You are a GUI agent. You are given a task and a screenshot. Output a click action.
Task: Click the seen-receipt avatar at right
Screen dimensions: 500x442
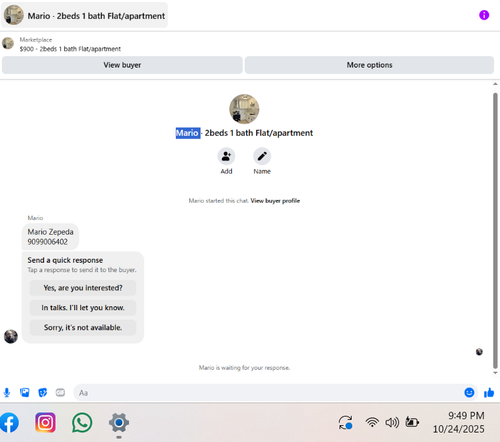[479, 352]
